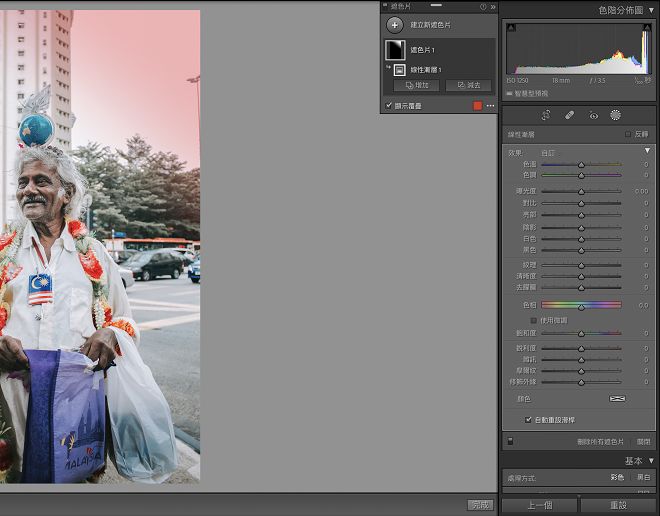Select the Red Eye correction tool icon
This screenshot has height=516, width=660.
point(593,115)
